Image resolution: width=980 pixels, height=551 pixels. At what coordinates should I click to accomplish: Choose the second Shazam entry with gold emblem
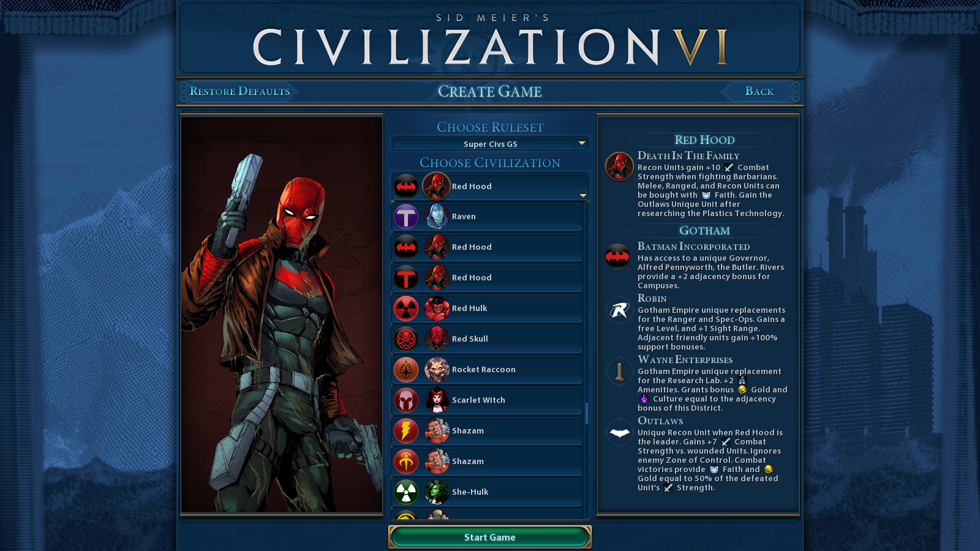pos(488,462)
